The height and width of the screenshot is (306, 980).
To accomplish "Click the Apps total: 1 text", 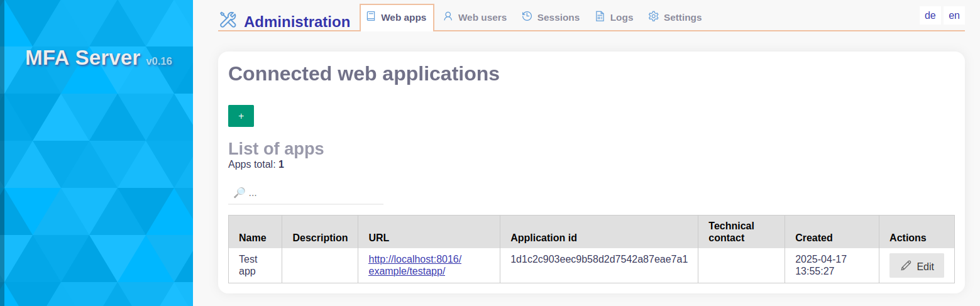I will (256, 165).
